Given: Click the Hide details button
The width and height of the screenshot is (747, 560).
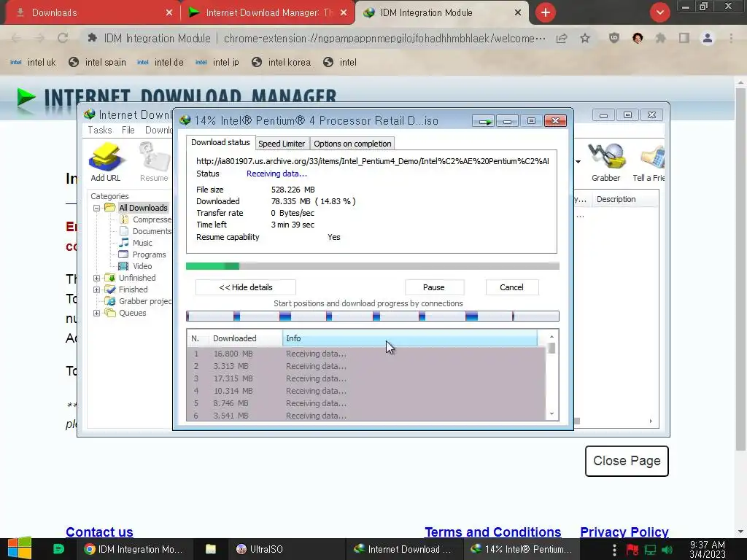Looking at the screenshot, I should click(246, 287).
